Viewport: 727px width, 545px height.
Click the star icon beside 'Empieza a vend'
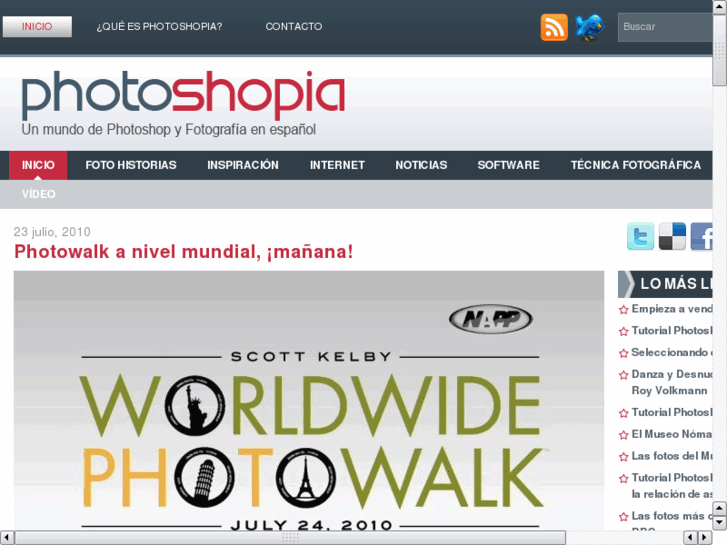624,310
